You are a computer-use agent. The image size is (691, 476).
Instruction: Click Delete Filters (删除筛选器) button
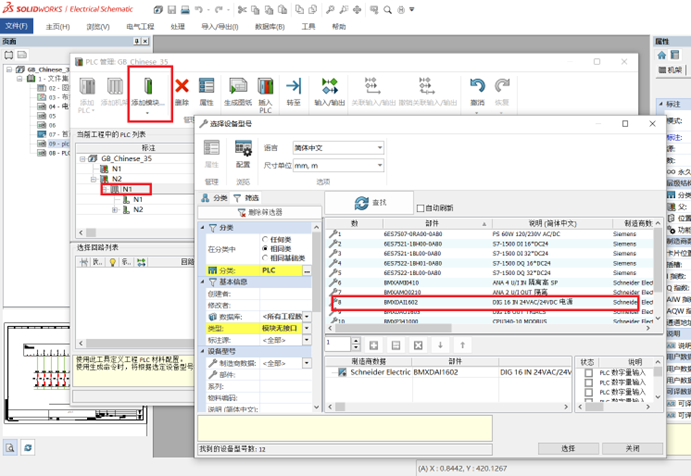click(x=260, y=212)
